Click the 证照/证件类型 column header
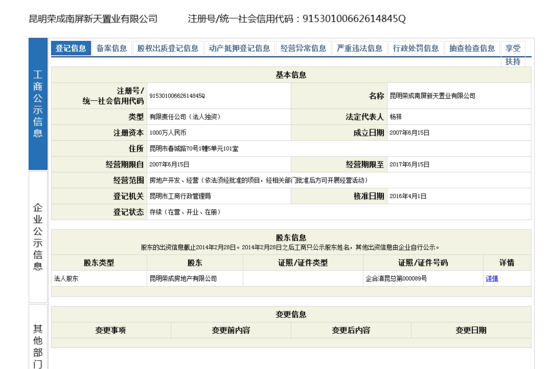 click(303, 263)
